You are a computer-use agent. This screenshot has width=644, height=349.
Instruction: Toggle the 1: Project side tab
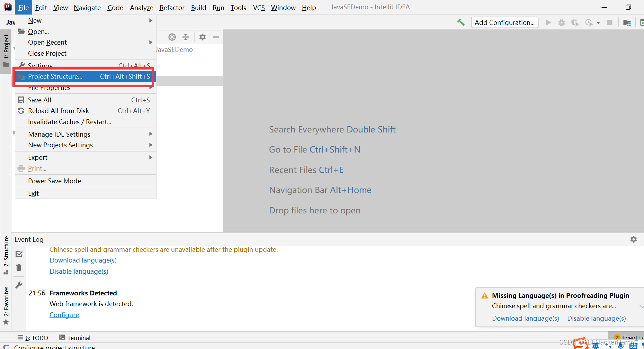tap(6, 51)
